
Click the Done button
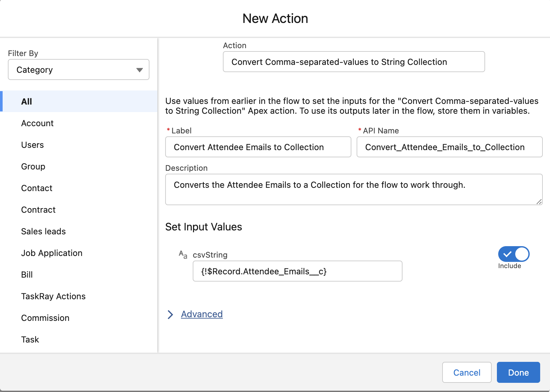click(x=518, y=372)
